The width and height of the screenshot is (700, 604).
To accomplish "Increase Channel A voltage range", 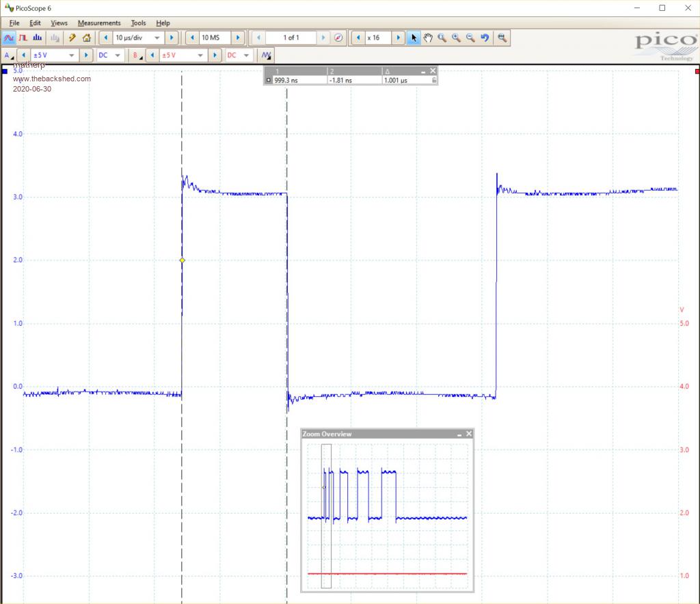I will [86, 55].
